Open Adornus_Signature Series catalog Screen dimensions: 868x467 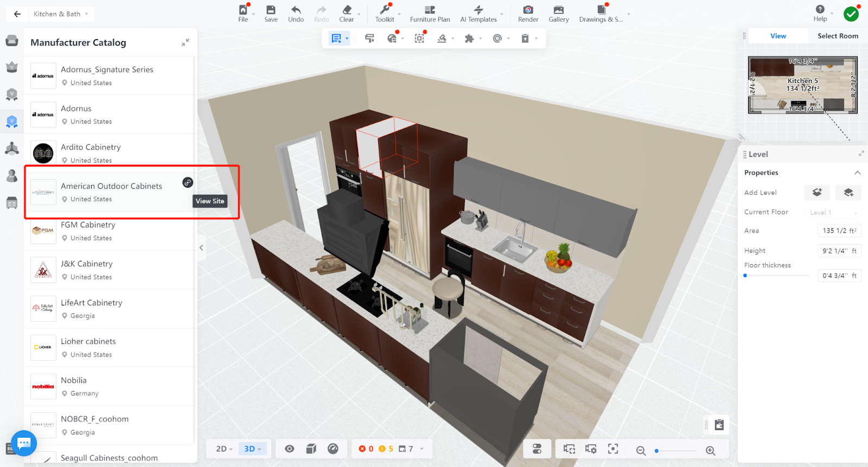tap(109, 75)
